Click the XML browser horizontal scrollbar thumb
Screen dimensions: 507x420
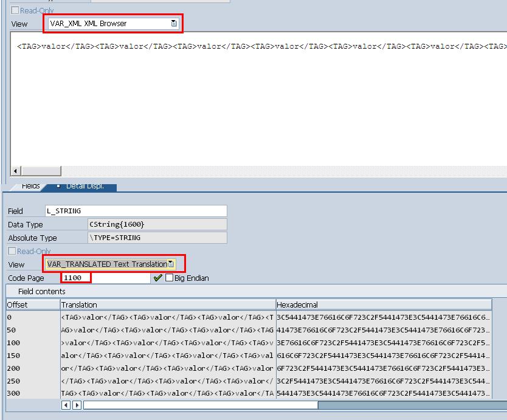pyautogui.click(x=41, y=171)
